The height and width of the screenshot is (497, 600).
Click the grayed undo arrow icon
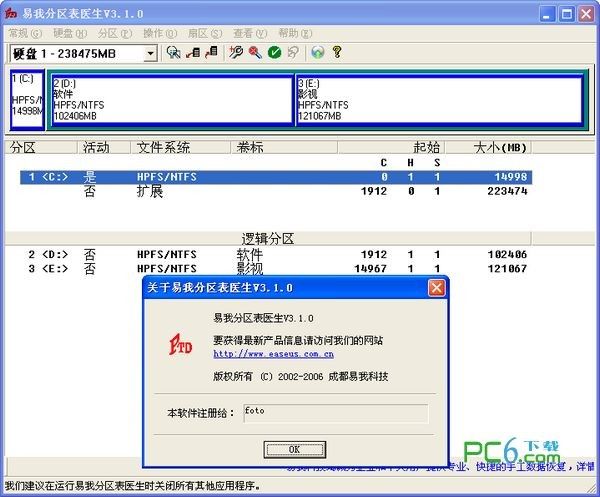pyautogui.click(x=293, y=52)
